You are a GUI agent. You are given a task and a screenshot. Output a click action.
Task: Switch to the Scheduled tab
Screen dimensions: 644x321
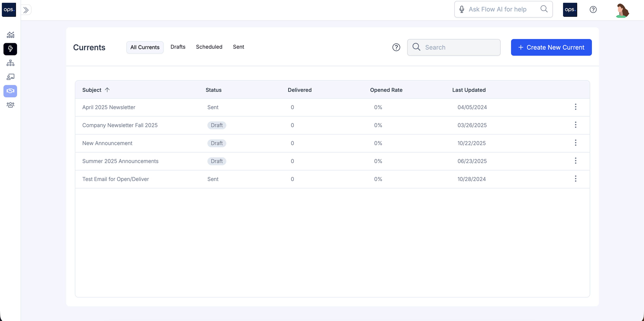[x=209, y=47]
